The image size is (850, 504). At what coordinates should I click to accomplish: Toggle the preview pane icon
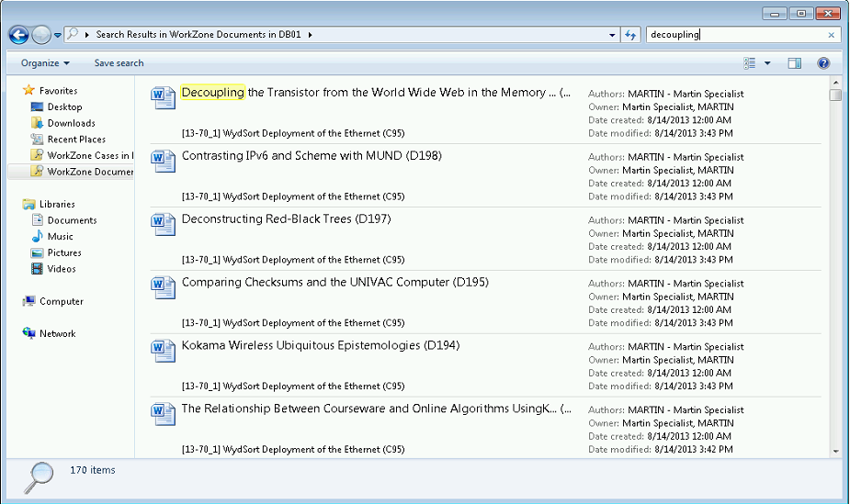tap(795, 63)
